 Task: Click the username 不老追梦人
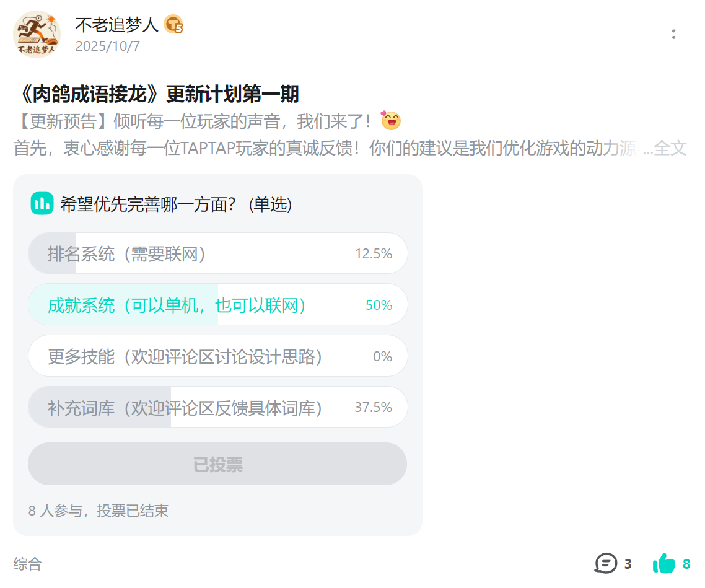click(x=114, y=26)
